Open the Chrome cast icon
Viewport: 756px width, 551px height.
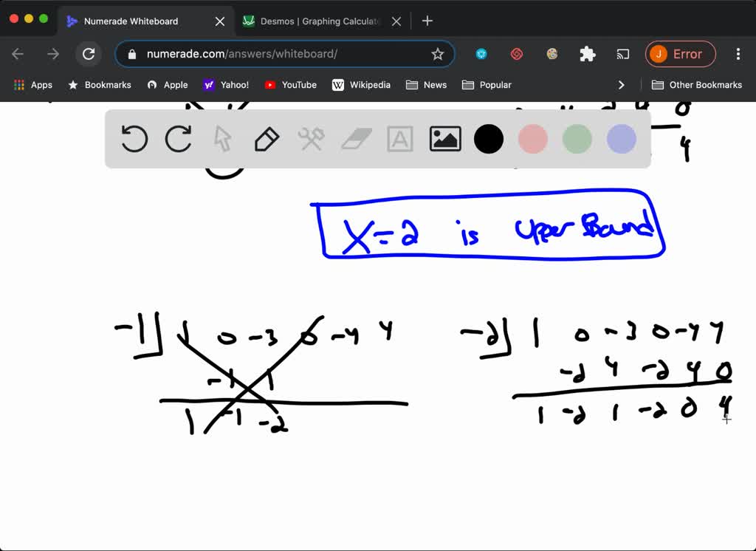click(x=623, y=54)
